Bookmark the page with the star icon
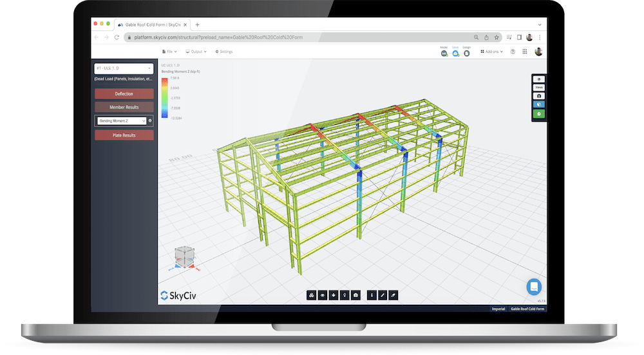Viewport: 644px width, 355px height. [x=497, y=37]
